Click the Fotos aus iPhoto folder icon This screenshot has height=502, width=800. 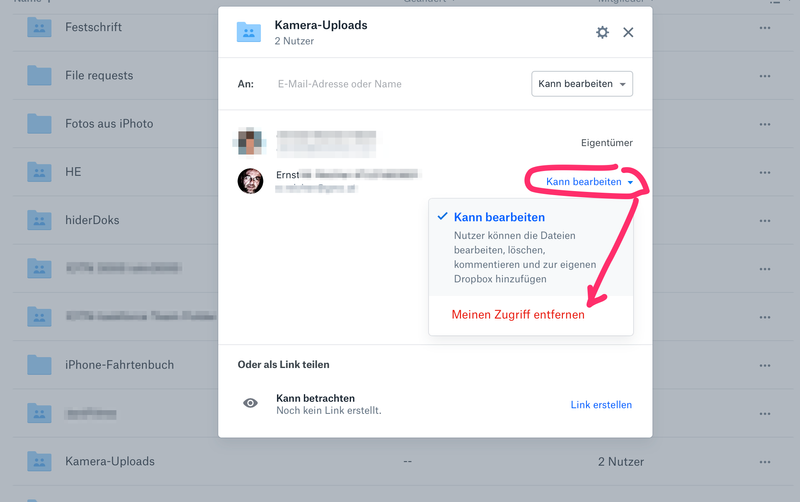pyautogui.click(x=39, y=123)
